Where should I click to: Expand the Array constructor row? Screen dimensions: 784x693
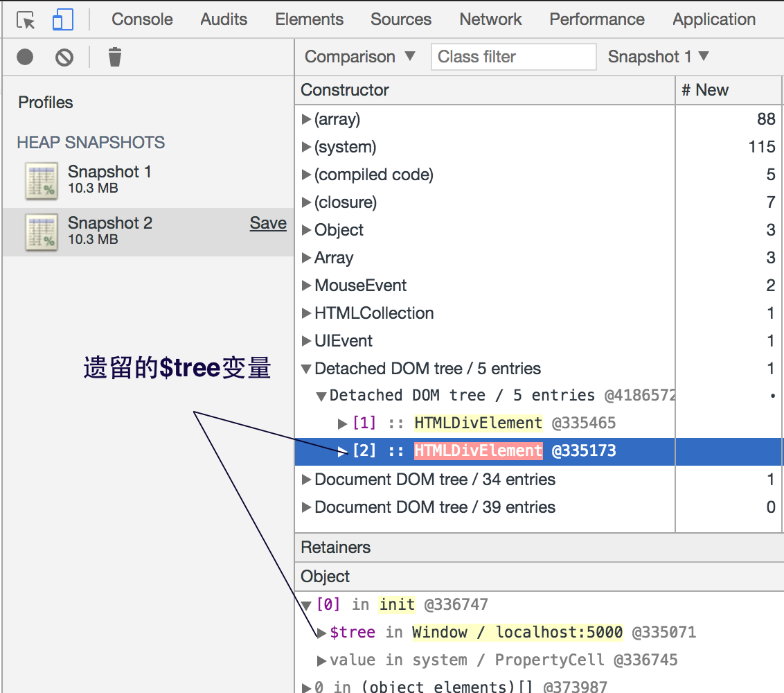tap(306, 258)
